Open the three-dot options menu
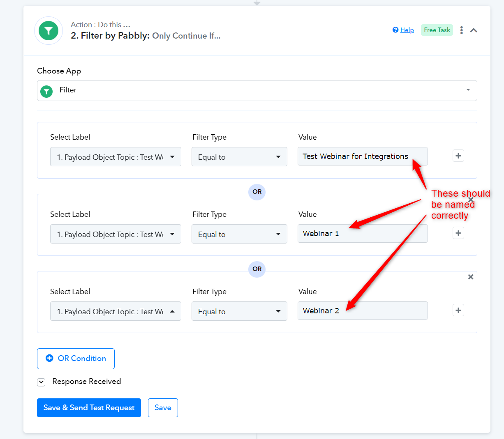Screen dimensions: 504x439 pyautogui.click(x=462, y=30)
